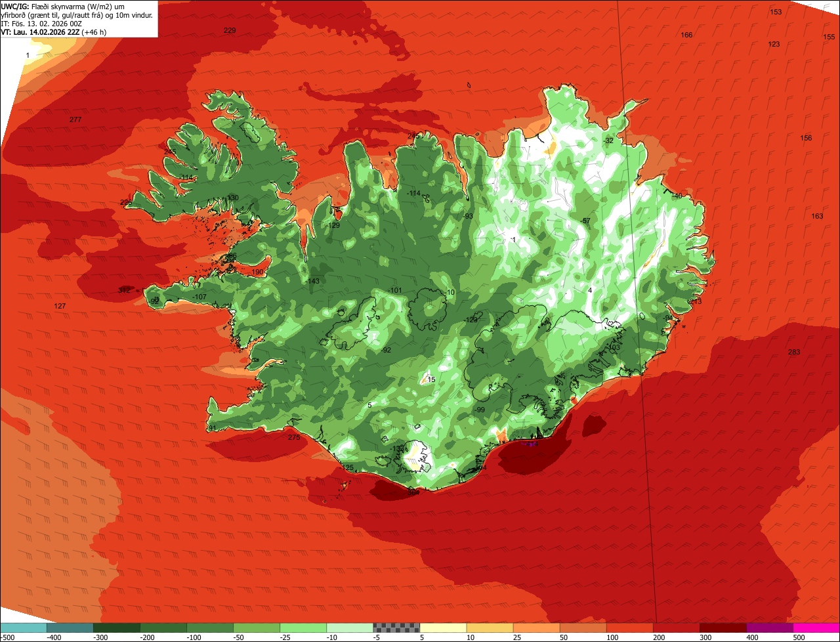Select the value 190 in Breiðafjörður bay
Viewport: 840px width, 642px height.
tap(257, 272)
